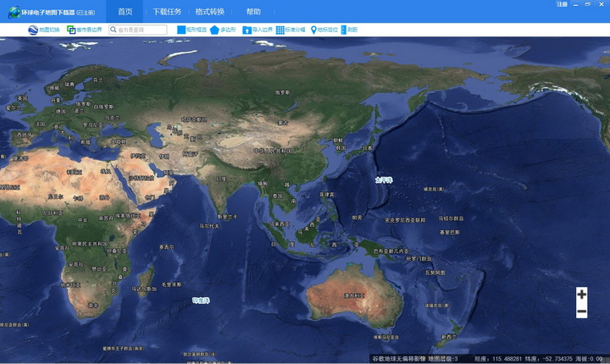Viewport: 610px width, 364px height.
Task: Click the 地图切换 globe icon
Action: (33, 30)
